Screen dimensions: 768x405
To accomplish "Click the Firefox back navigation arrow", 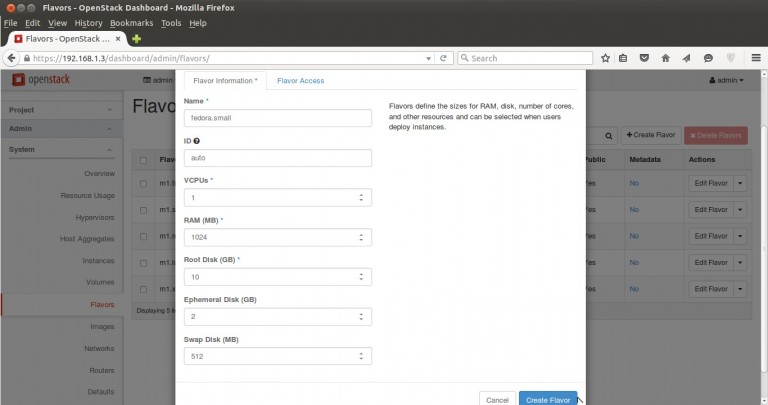I will [x=14, y=58].
